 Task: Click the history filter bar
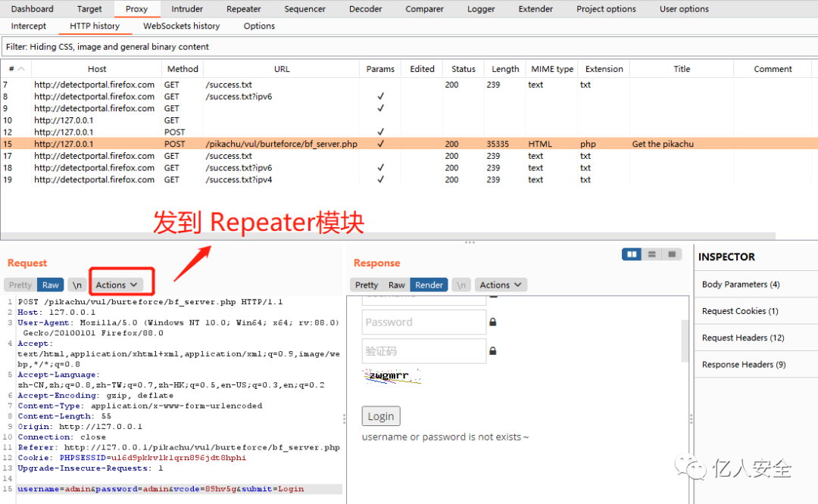click(x=409, y=47)
